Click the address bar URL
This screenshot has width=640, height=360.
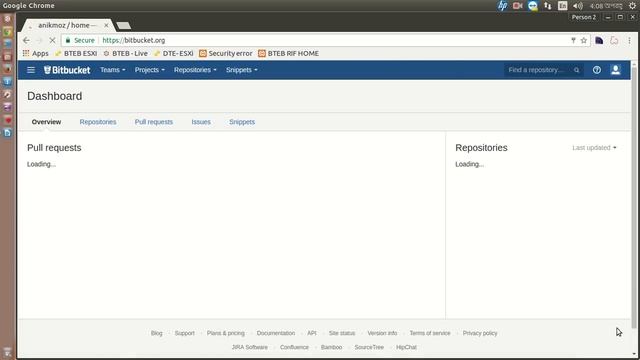pos(134,40)
